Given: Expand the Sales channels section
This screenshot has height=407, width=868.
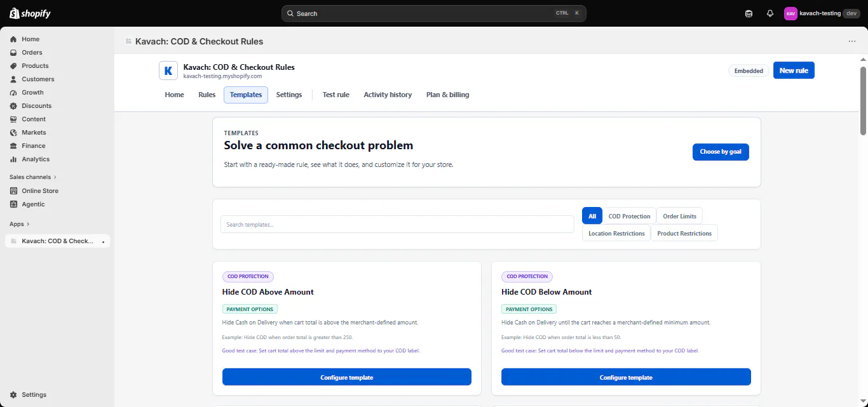Looking at the screenshot, I should [33, 177].
